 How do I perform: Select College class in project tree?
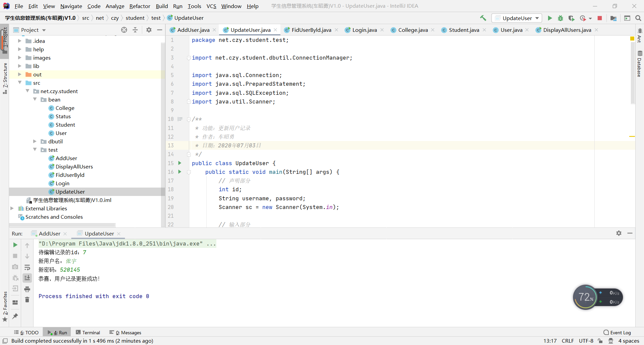point(65,108)
